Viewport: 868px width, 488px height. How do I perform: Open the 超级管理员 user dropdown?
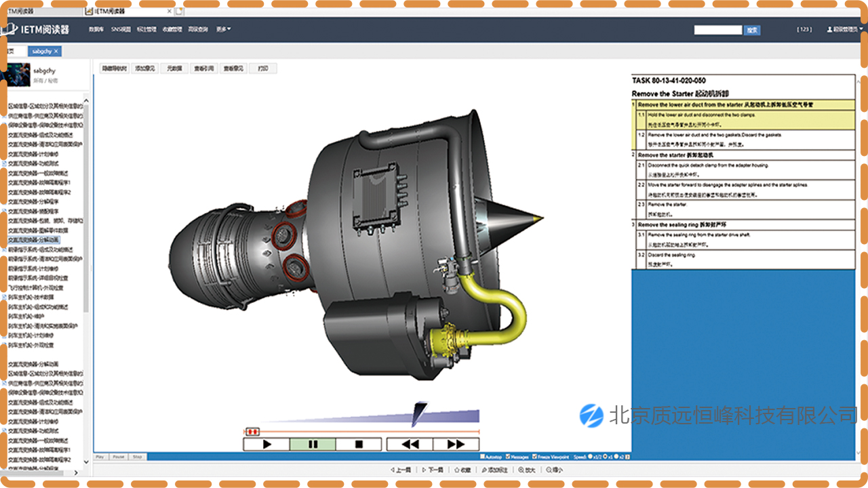click(844, 30)
